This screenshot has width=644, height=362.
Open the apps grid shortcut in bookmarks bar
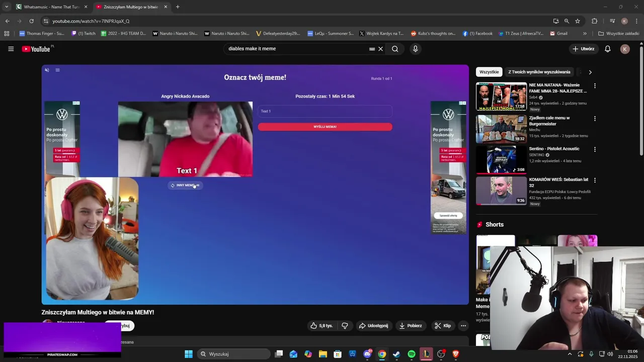pyautogui.click(x=7, y=34)
